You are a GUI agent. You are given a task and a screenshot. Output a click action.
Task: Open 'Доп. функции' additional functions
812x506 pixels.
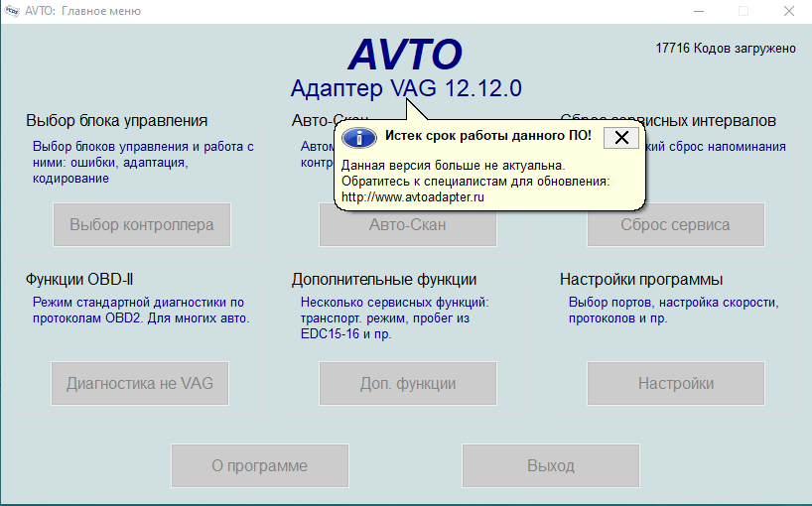coord(407,384)
